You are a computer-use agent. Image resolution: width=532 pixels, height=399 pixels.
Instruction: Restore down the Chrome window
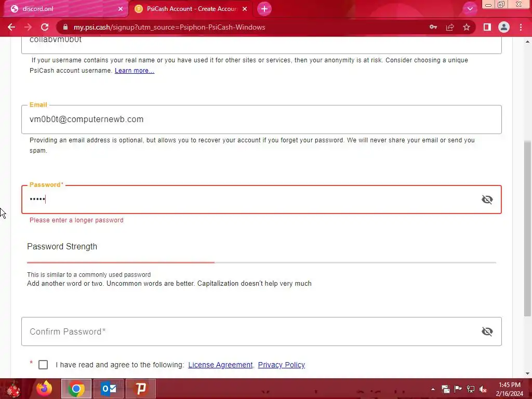pos(501,5)
